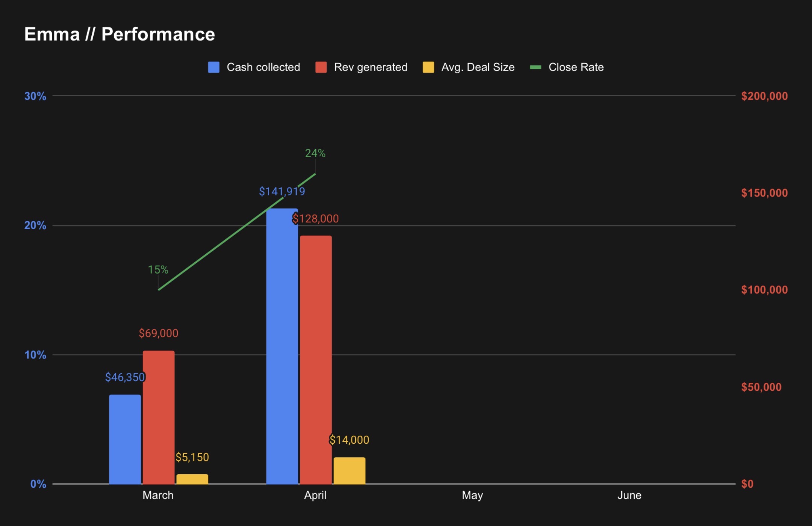Click the green Close Rate trend line
This screenshot has width=812, height=526.
coord(237,232)
